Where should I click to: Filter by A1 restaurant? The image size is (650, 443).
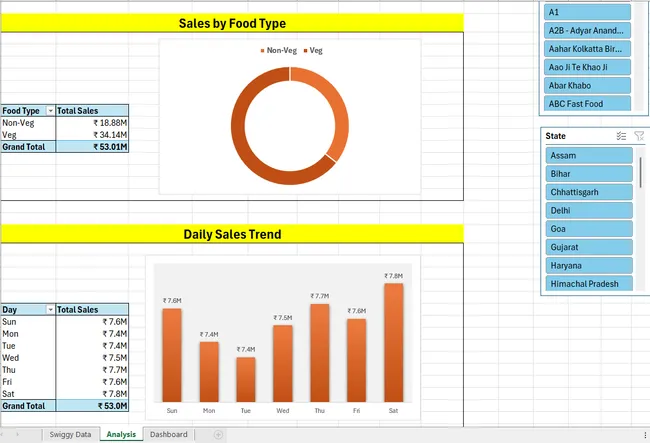tap(587, 12)
